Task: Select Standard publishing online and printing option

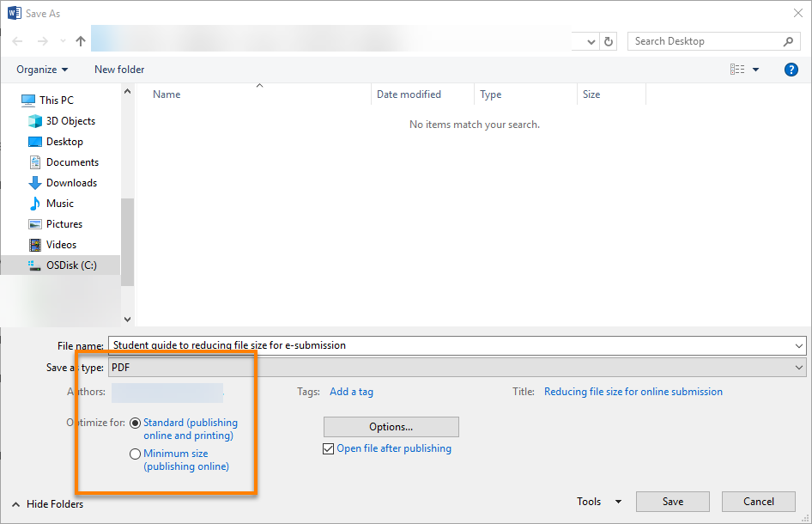Action: (136, 423)
